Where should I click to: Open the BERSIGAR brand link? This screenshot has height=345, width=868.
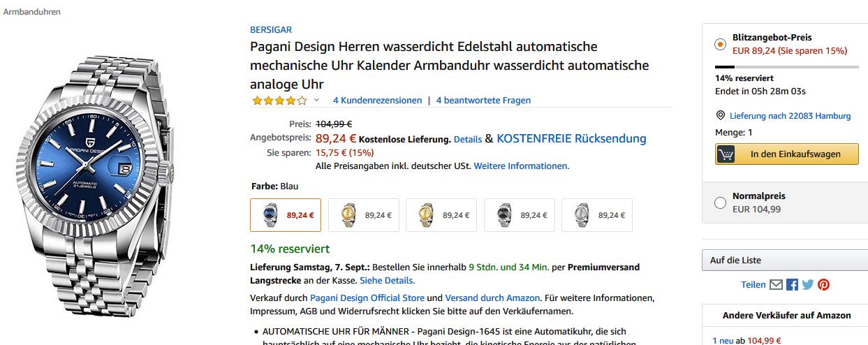pyautogui.click(x=271, y=30)
